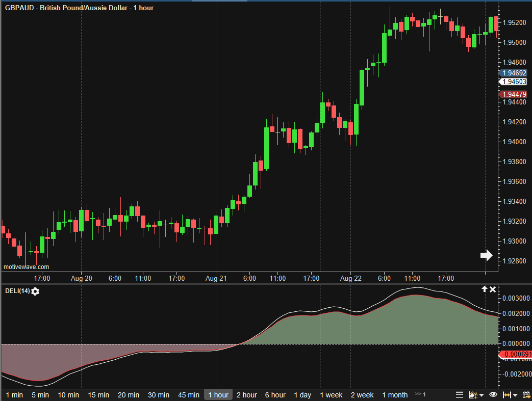
Task: Click the white scroll-to-latest arrow on chart
Action: click(x=486, y=255)
